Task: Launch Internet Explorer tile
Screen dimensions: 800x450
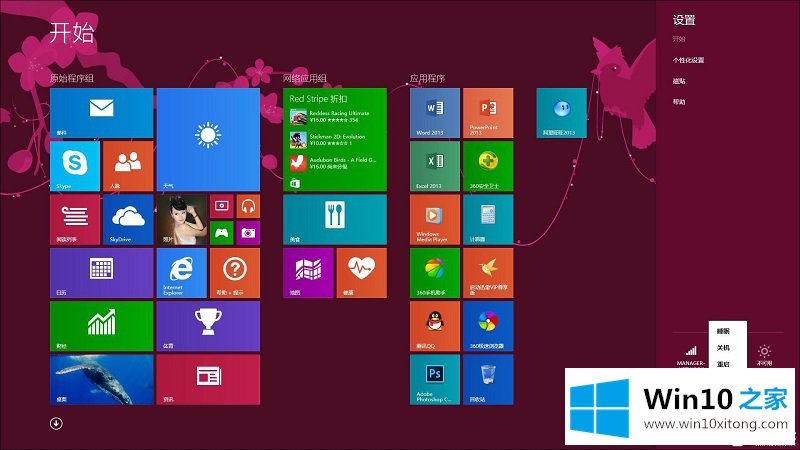Action: tap(181, 272)
